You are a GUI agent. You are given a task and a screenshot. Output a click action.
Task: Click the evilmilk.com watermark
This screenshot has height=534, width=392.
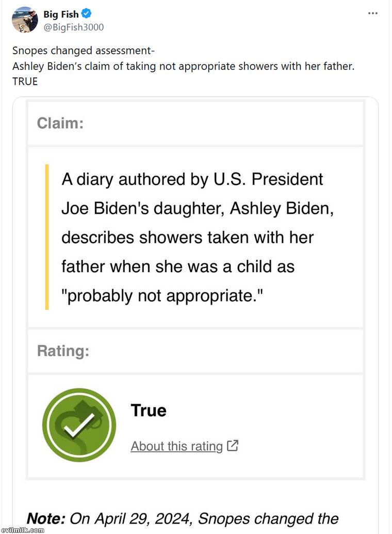pos(22,530)
